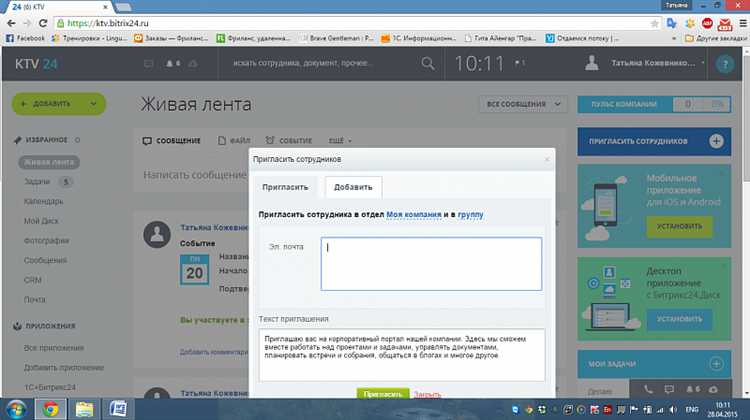Open CRM in the sidebar
The image size is (750, 420).
pyautogui.click(x=33, y=280)
